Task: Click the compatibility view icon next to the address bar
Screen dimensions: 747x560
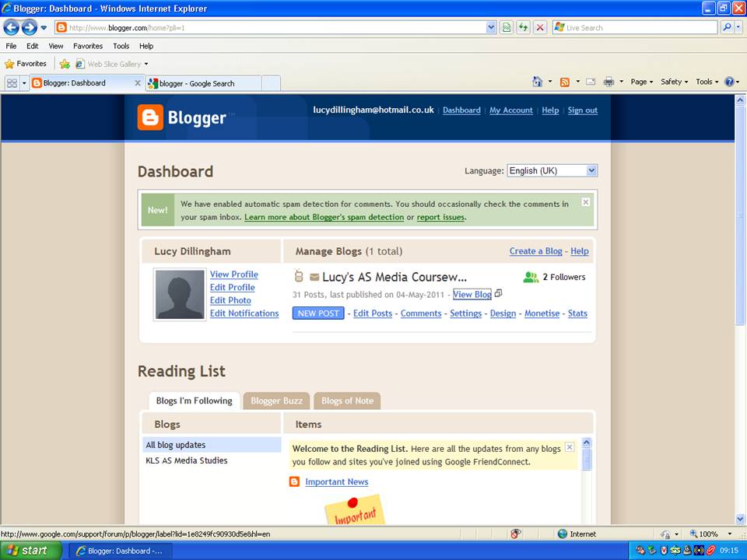Action: point(507,28)
